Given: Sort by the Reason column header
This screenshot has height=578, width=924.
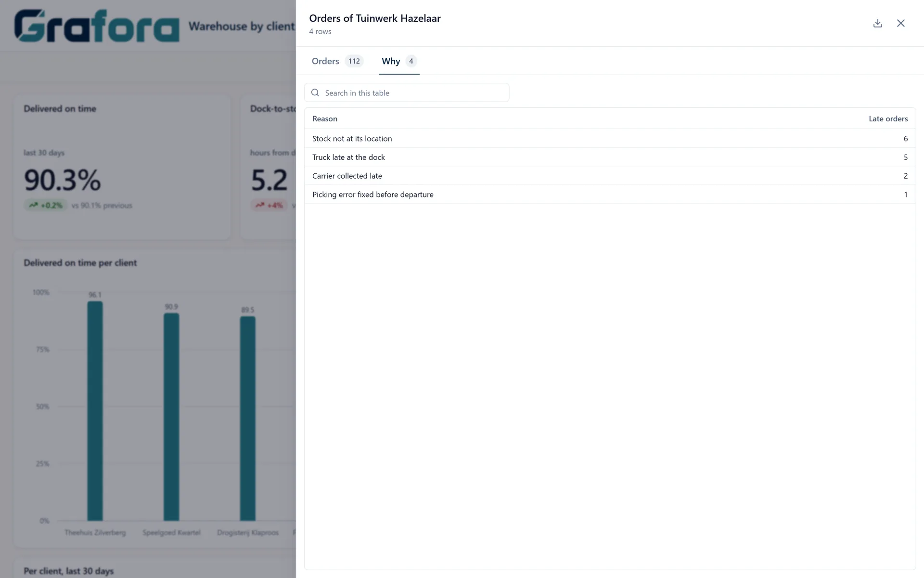Looking at the screenshot, I should [325, 118].
